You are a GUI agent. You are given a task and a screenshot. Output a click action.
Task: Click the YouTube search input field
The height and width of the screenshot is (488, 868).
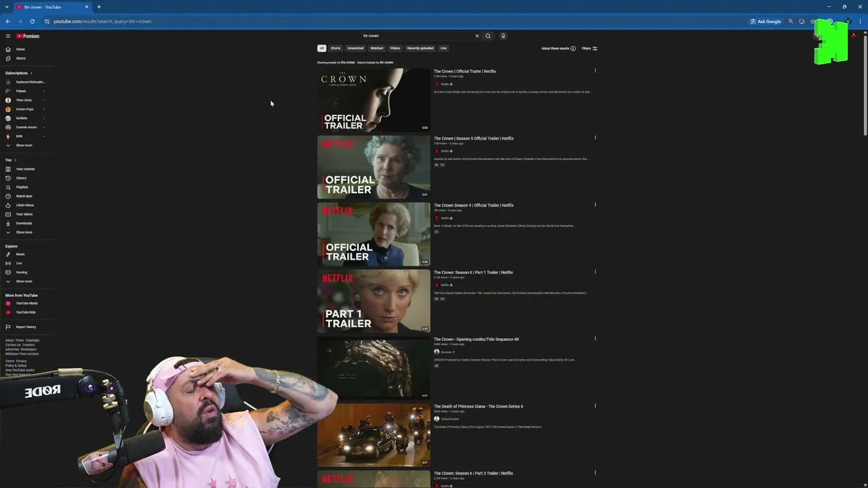[417, 36]
